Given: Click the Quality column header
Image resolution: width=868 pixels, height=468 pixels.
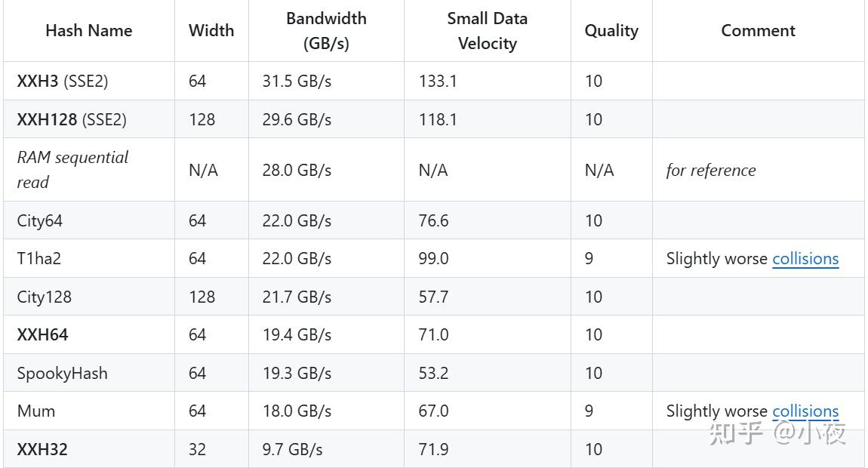Looking at the screenshot, I should click(611, 31).
